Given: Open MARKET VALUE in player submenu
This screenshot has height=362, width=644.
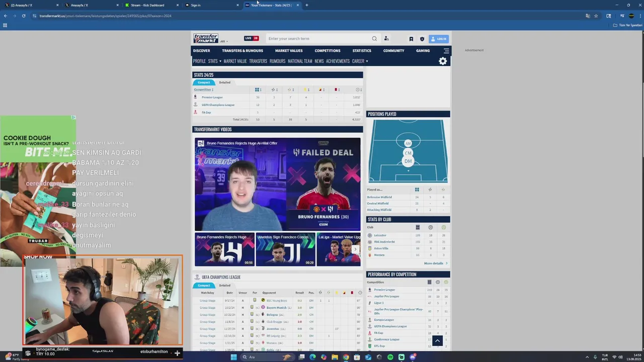Looking at the screenshot, I should (x=235, y=61).
